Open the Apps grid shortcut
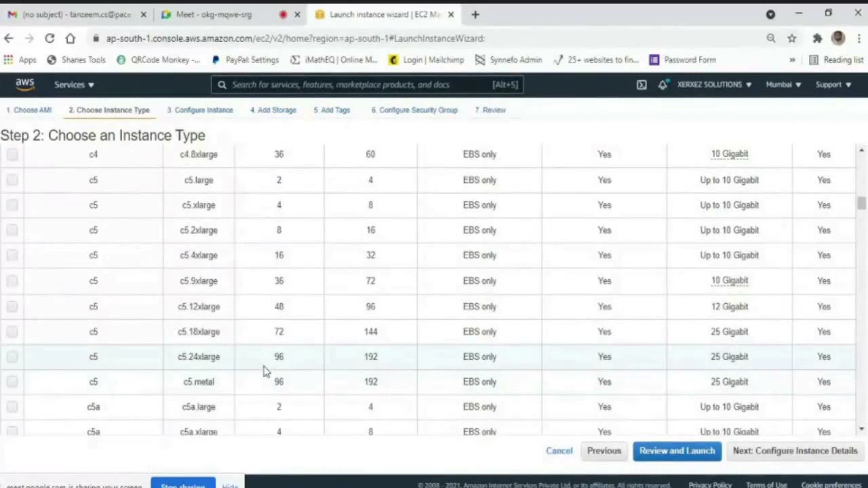Viewport: 868px width, 488px height. click(x=20, y=60)
